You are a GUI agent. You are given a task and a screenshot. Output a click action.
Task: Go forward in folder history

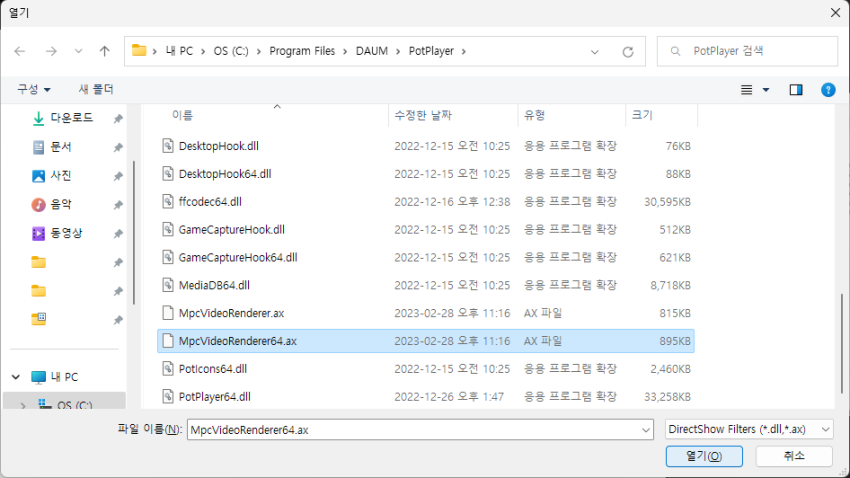click(x=51, y=51)
